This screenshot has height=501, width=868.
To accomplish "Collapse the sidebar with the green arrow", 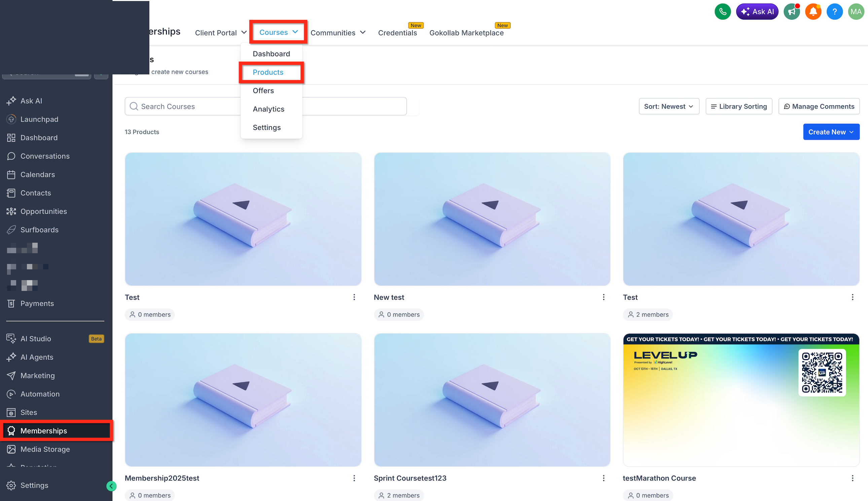I will (x=111, y=486).
